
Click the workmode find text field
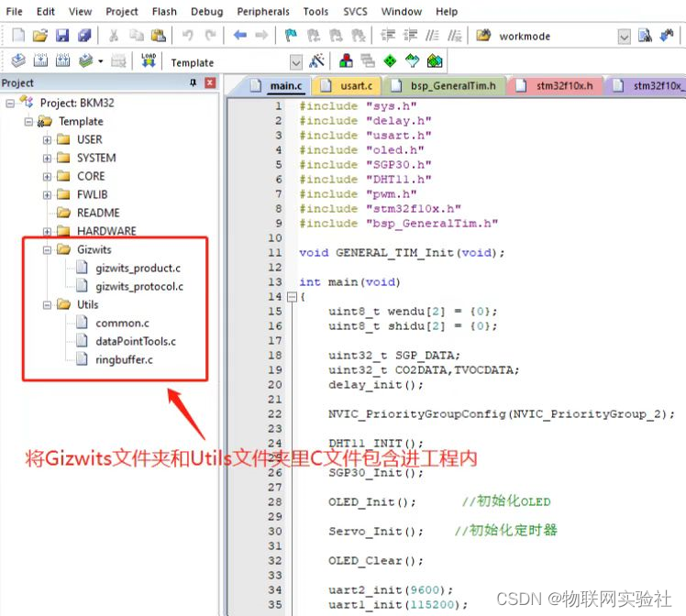coord(554,37)
